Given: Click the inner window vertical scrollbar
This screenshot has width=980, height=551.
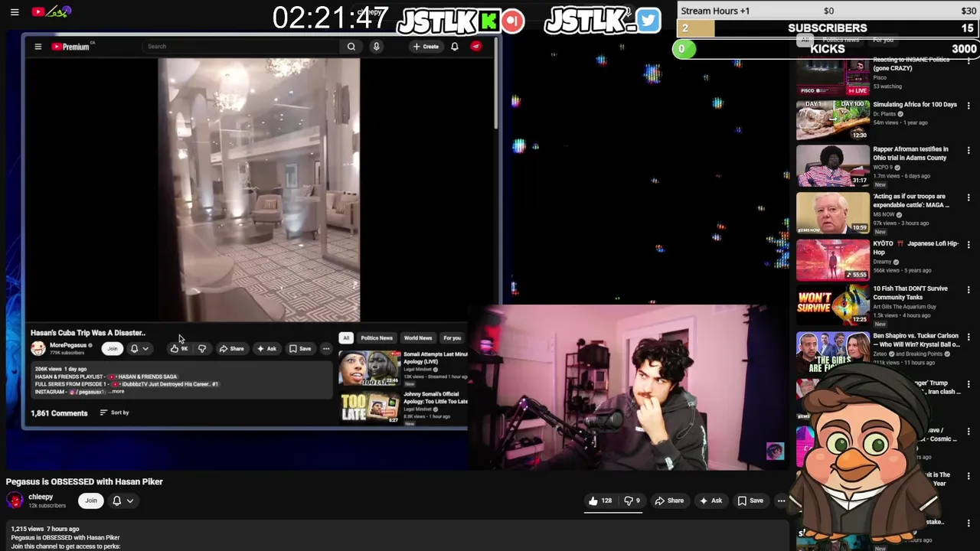Looking at the screenshot, I should pyautogui.click(x=497, y=84).
